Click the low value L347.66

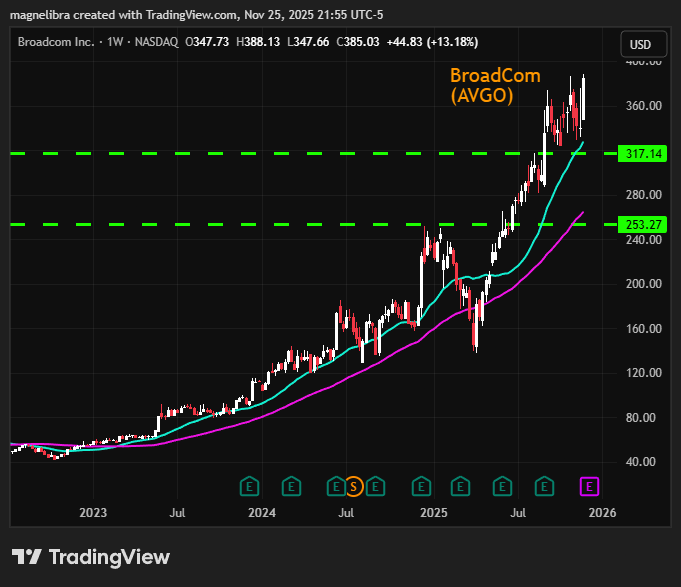(x=308, y=42)
